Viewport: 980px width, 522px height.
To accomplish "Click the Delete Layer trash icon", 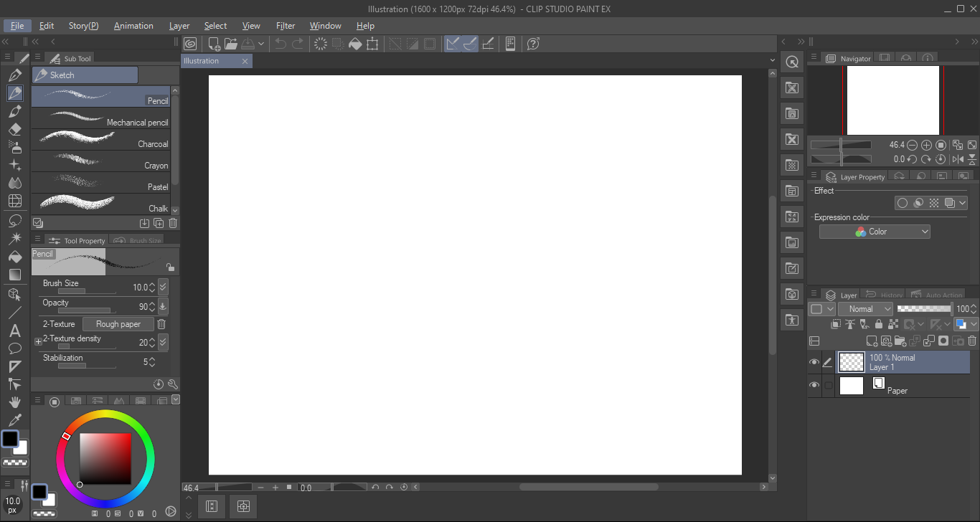I will 971,341.
